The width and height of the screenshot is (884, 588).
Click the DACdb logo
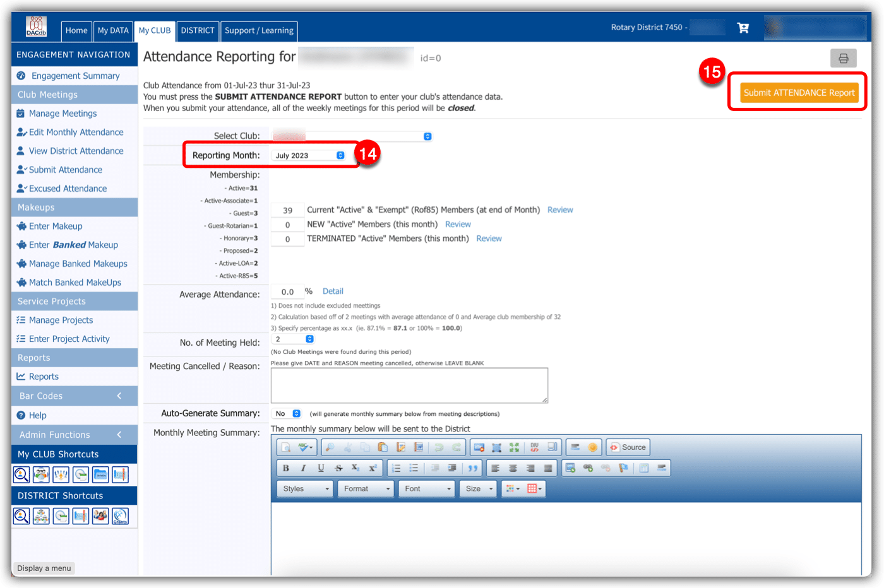[36, 26]
